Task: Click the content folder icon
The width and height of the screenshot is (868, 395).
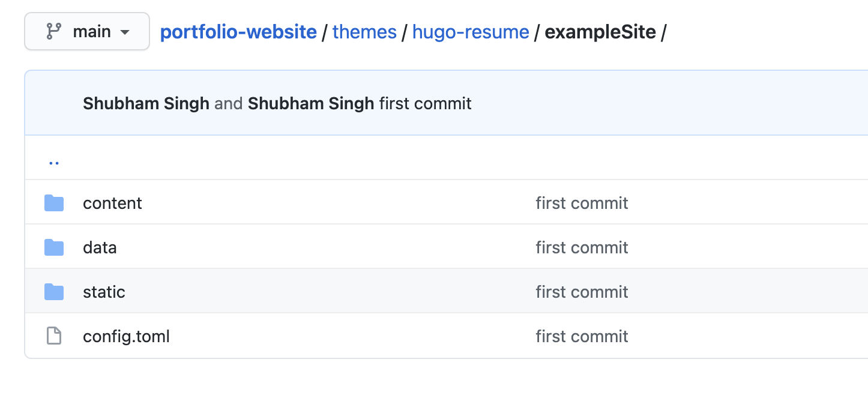Action: [54, 203]
